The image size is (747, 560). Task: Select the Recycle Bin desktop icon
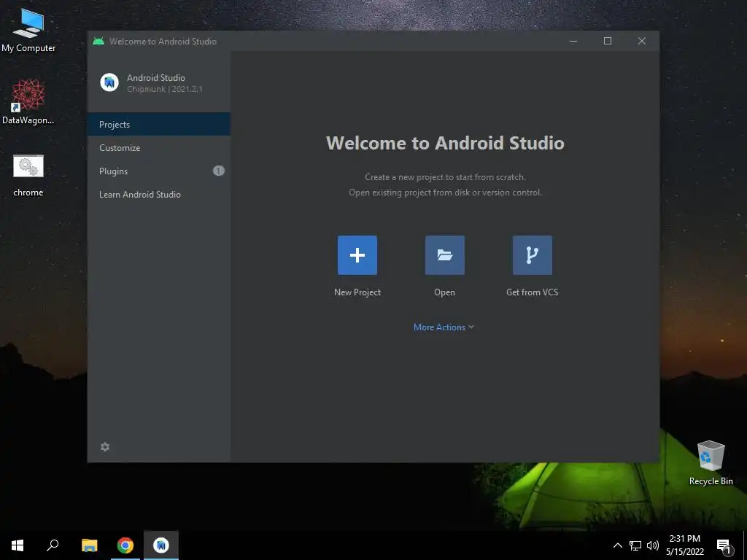coord(711,463)
